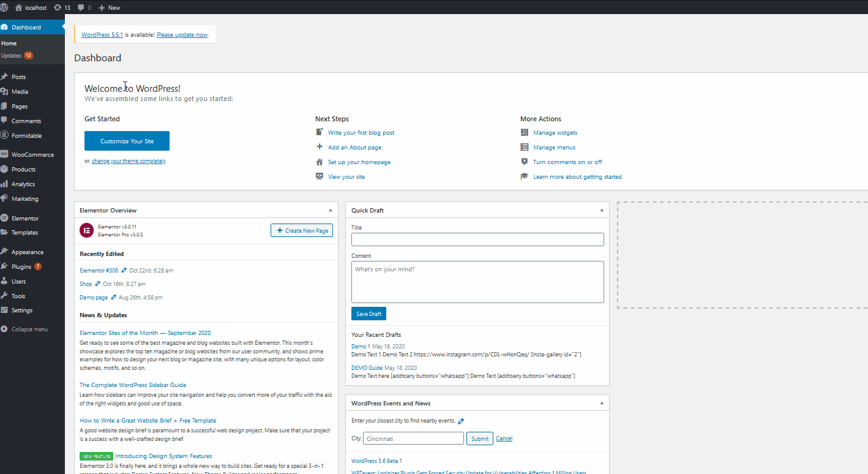The width and height of the screenshot is (868, 474).
Task: Click the Appearance brush icon in sidebar
Action: click(4, 252)
